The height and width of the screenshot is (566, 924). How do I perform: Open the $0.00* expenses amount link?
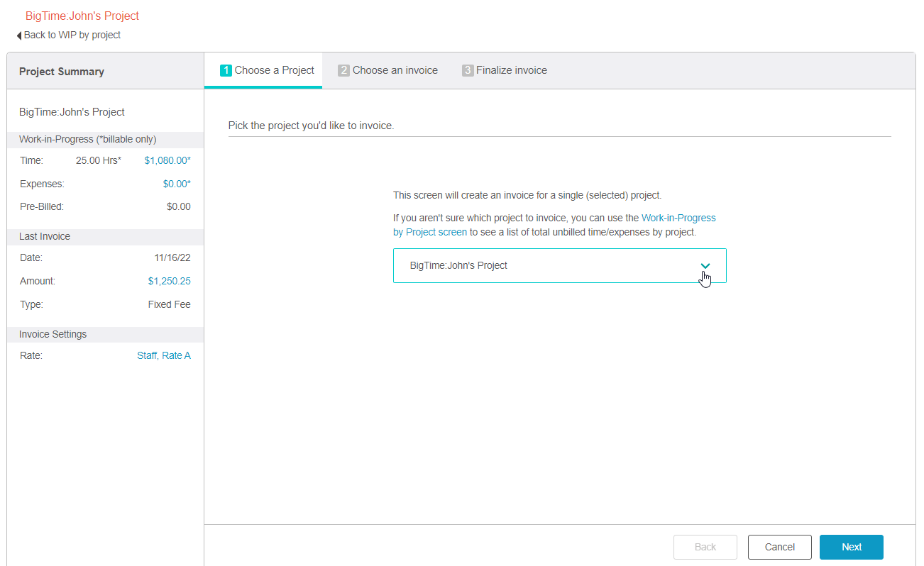coord(177,184)
